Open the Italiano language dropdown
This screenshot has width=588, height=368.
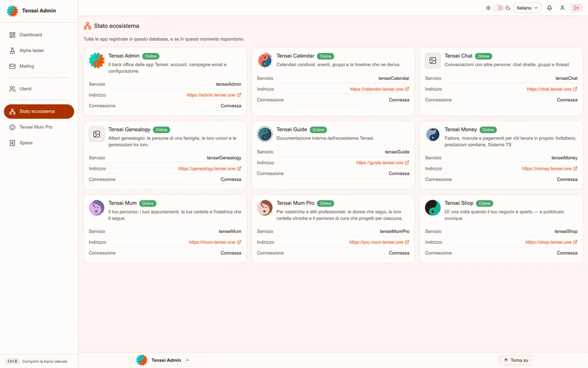[527, 8]
